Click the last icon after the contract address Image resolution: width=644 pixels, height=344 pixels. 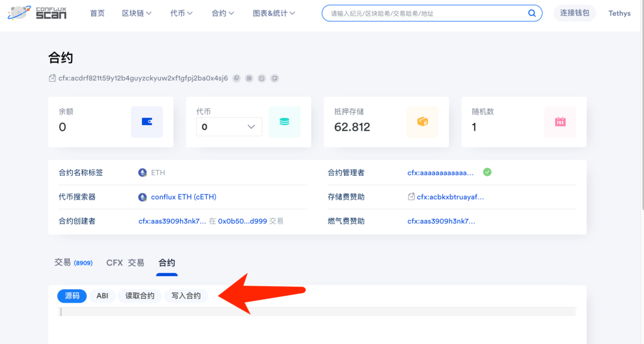tap(274, 78)
